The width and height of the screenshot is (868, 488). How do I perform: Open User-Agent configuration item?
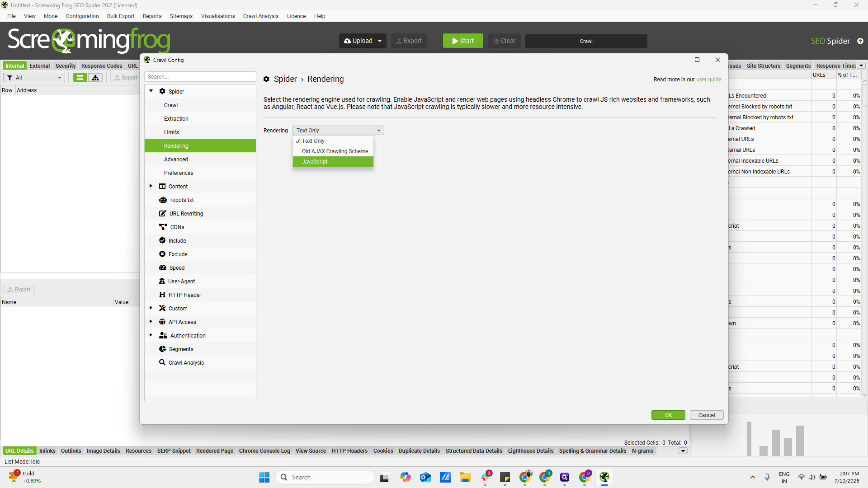click(x=181, y=282)
